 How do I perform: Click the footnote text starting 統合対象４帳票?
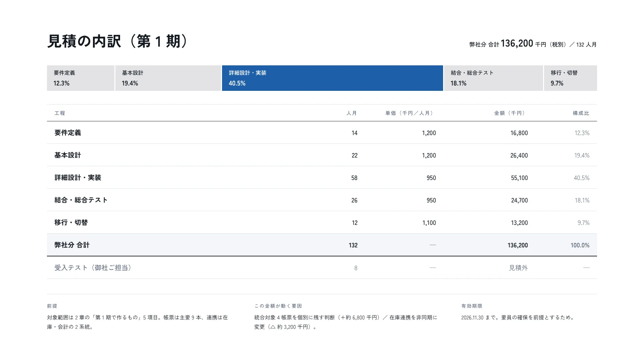(x=346, y=322)
